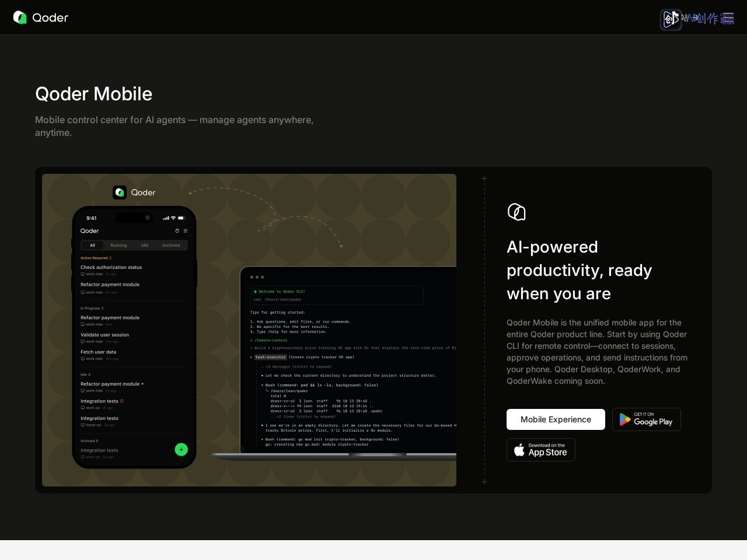747x560 pixels.
Task: Open the Download on the App Store badge
Action: [541, 450]
